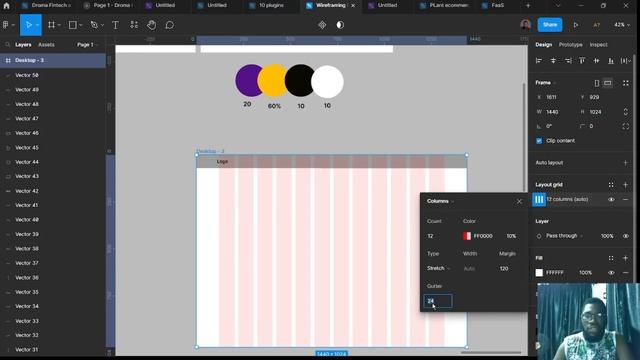Image resolution: width=640 pixels, height=360 pixels.
Task: Add a new layout grid
Action: (625, 184)
